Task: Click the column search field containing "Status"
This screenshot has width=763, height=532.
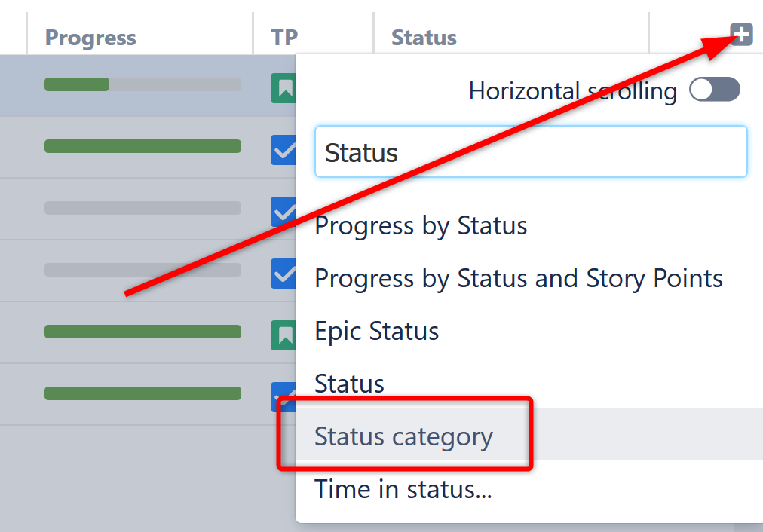Action: click(530, 152)
